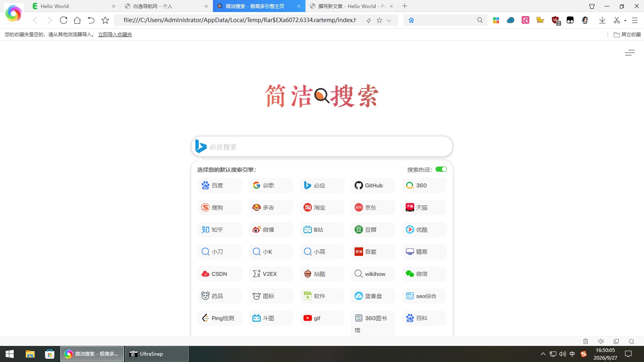Go to browser home page

click(77, 20)
